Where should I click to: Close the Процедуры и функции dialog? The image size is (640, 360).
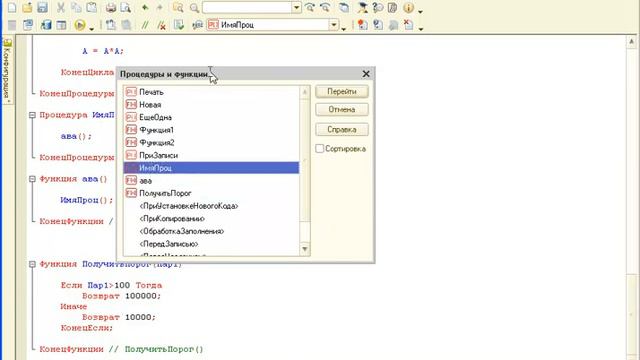tap(366, 74)
